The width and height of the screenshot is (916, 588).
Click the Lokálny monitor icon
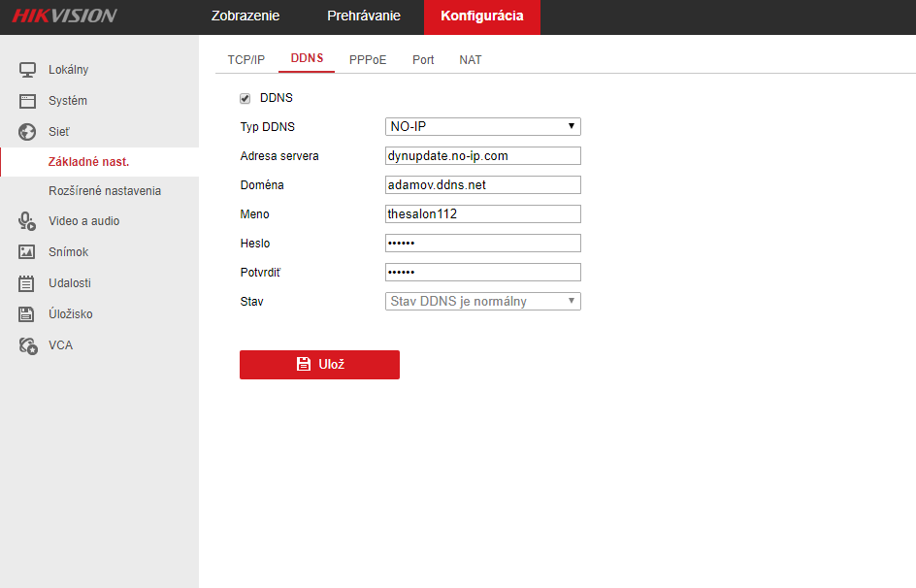pyautogui.click(x=27, y=70)
